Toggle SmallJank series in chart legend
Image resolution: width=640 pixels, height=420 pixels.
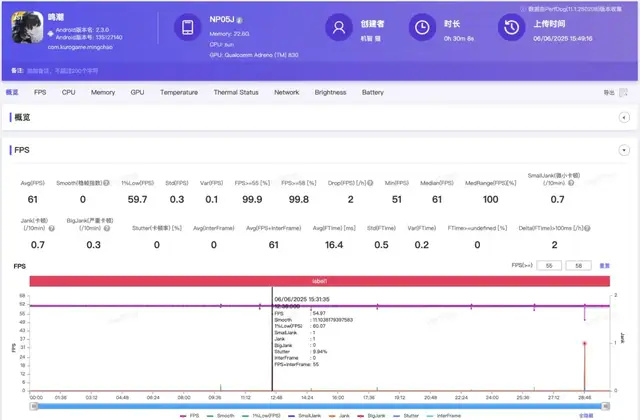304,416
